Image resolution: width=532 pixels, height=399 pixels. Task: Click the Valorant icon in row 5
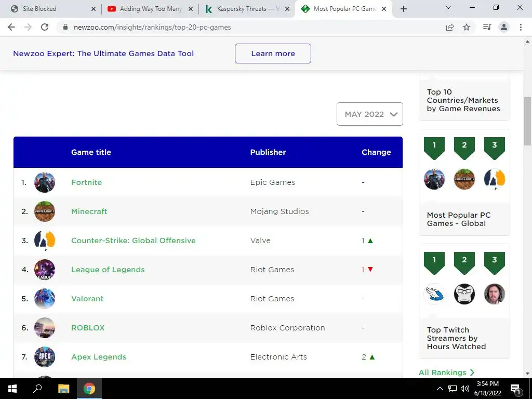click(x=45, y=299)
